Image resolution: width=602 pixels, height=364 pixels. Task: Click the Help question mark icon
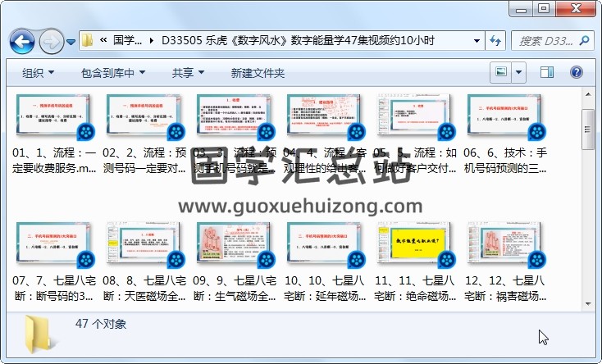(576, 73)
